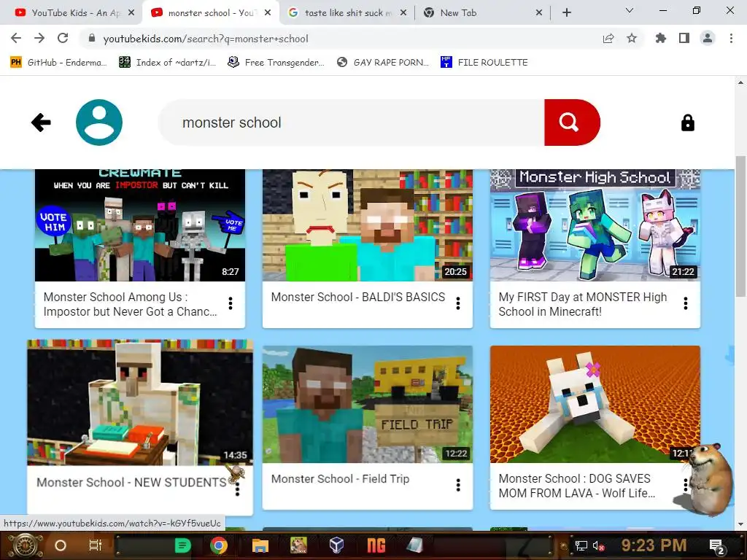Open a new browser tab with plus
Viewport: 747px width, 560px height.
(566, 13)
